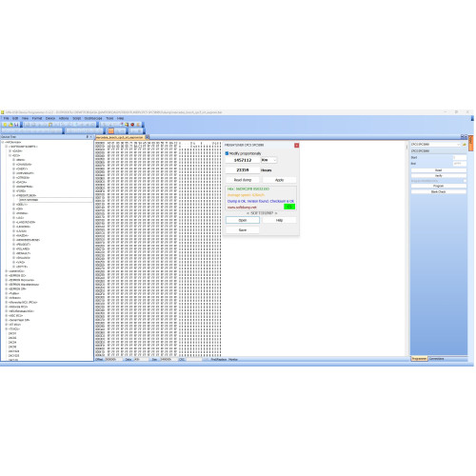
Task: Click the folder search toolbar icon
Action: coord(127,125)
